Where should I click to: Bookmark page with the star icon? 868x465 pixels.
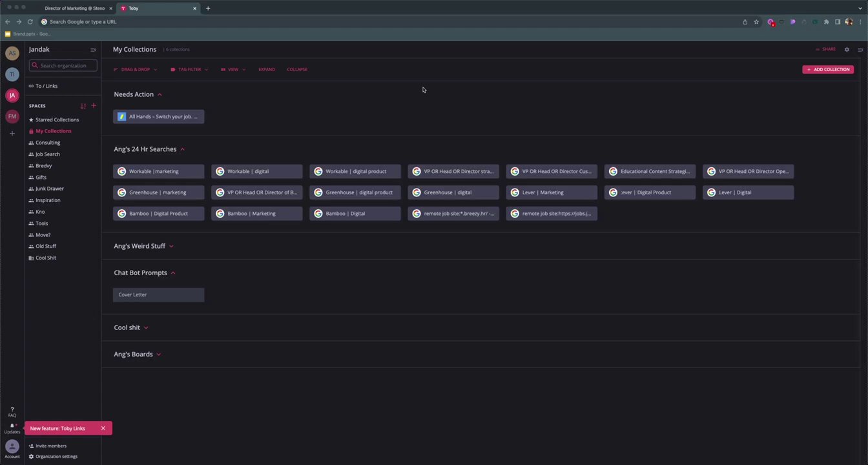pos(756,22)
